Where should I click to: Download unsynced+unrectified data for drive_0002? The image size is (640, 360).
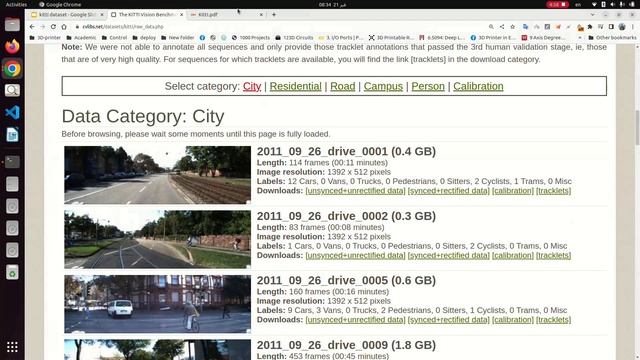[355, 255]
